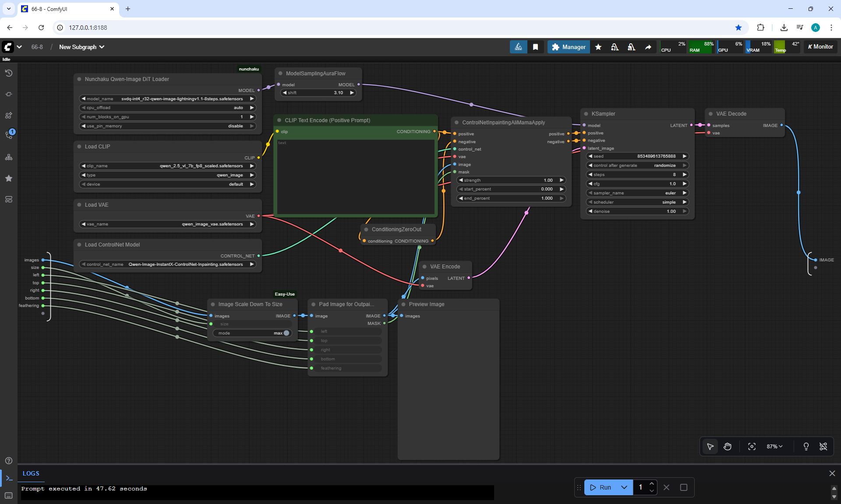The image size is (841, 504).
Task: Toggle the mode max switch
Action: click(x=286, y=333)
